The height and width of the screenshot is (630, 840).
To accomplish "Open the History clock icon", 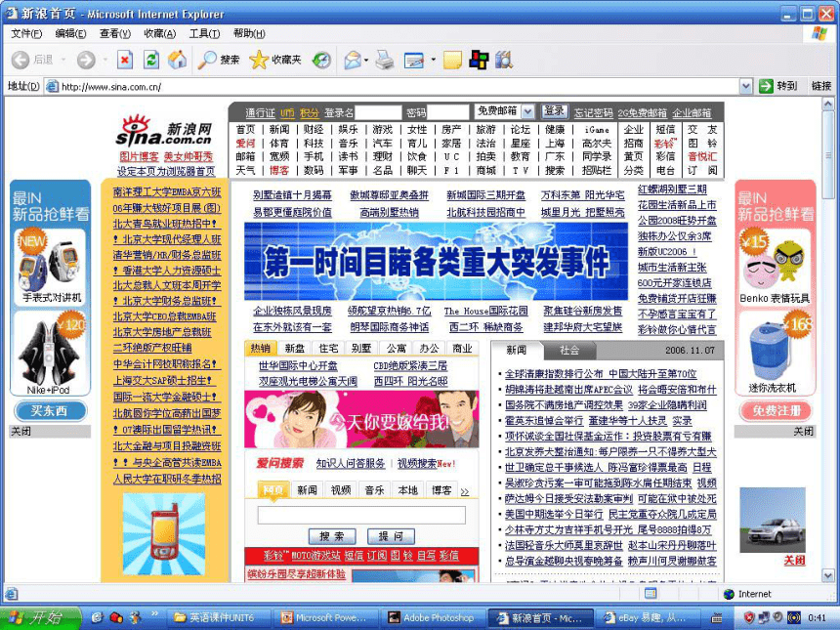I will coord(321,60).
